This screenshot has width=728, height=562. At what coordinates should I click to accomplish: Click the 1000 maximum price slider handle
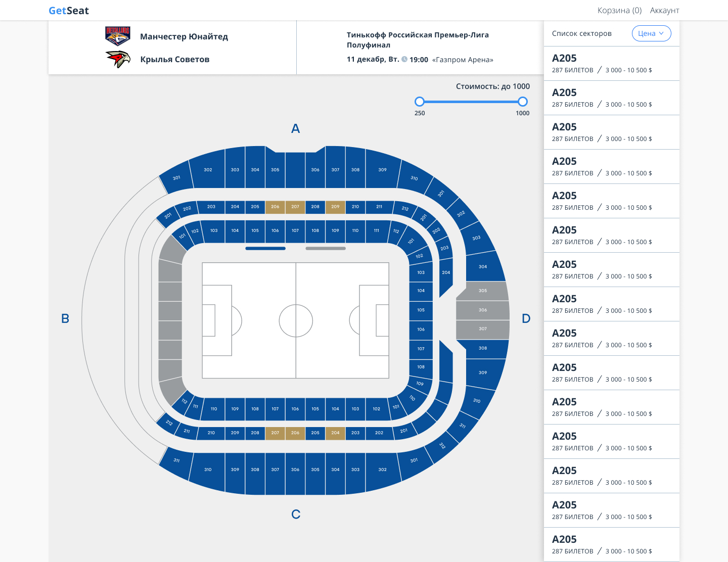coord(523,102)
